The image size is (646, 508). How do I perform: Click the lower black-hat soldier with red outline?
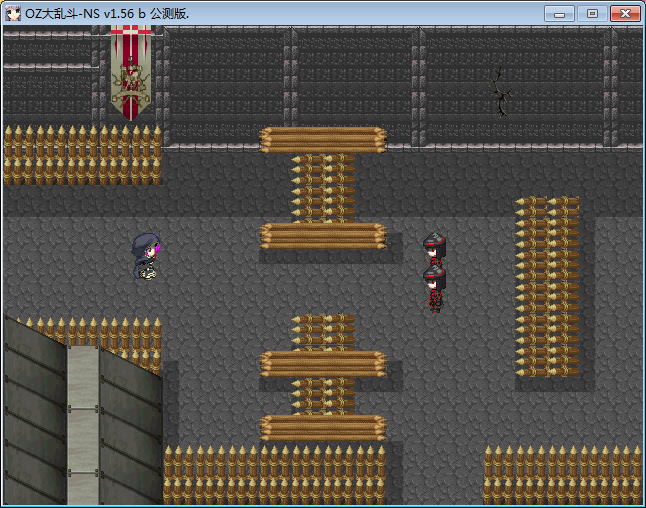click(x=435, y=288)
